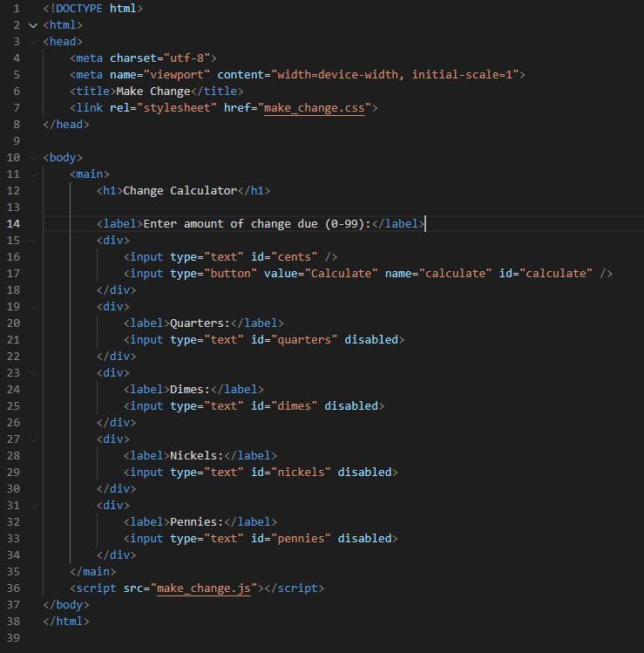Click the "dimes" id value
The image size is (644, 653).
pyautogui.click(x=294, y=406)
